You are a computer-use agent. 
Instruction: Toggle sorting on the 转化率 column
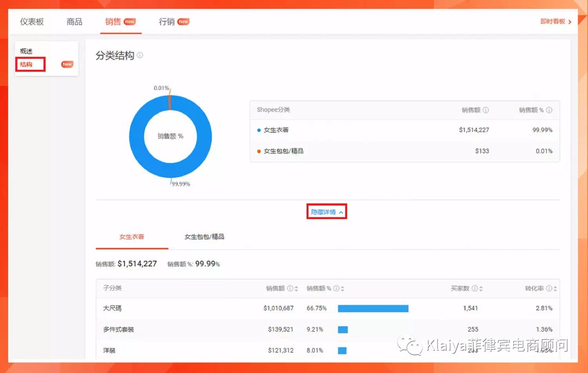[x=554, y=289]
